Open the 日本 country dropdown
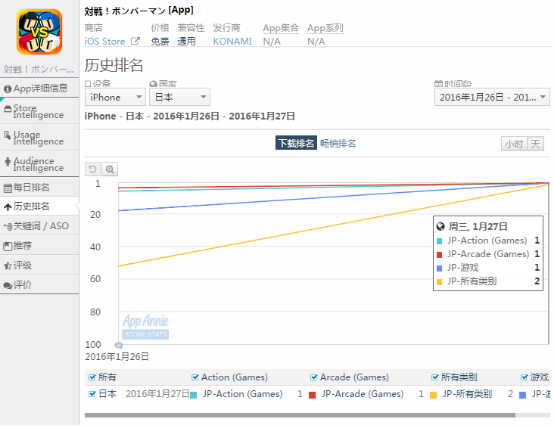 (x=180, y=97)
